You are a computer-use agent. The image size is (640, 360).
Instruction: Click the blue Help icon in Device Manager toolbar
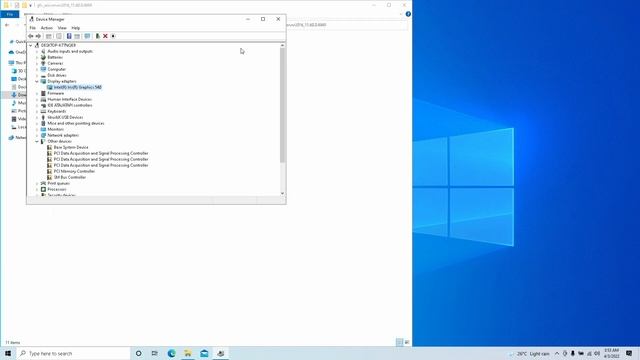tap(69, 36)
